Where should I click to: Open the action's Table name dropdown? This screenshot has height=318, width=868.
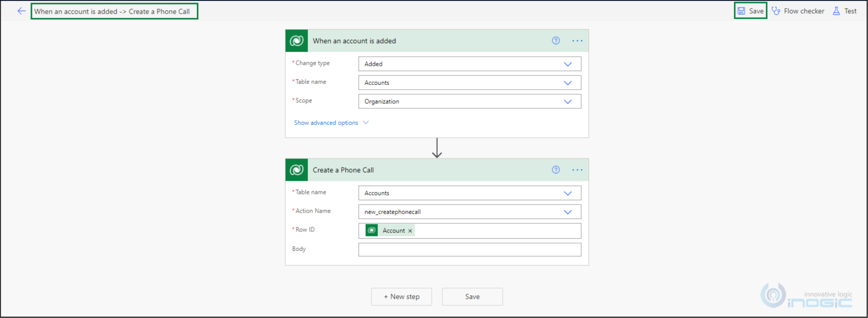[x=470, y=193]
